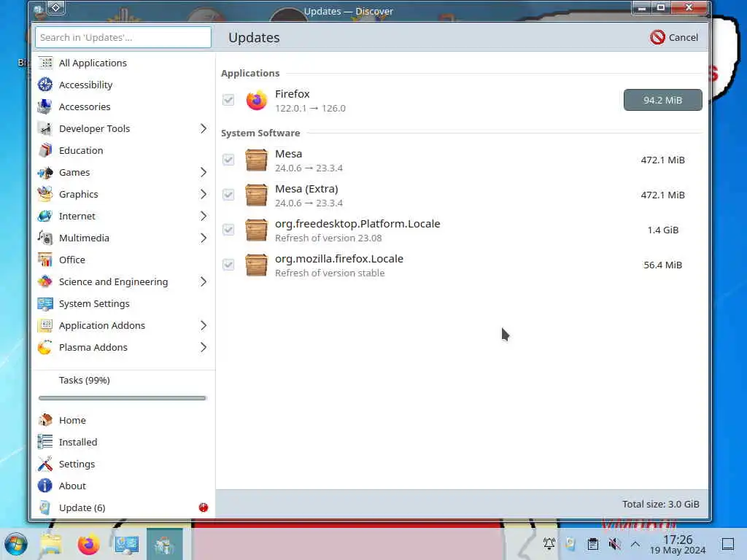Expand the Internet category chevron
Screen dimensions: 747x560
(204, 216)
